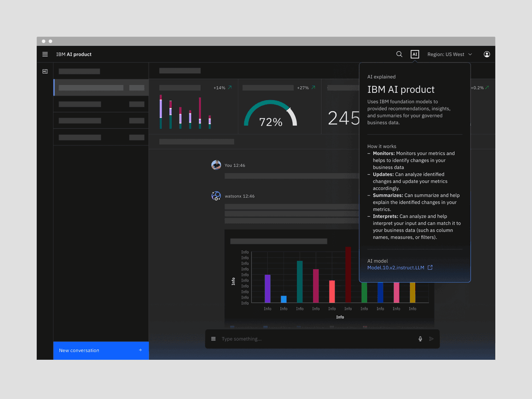This screenshot has width=532, height=399.
Task: Click the watsonx avatar beside its chat message
Action: (216, 196)
